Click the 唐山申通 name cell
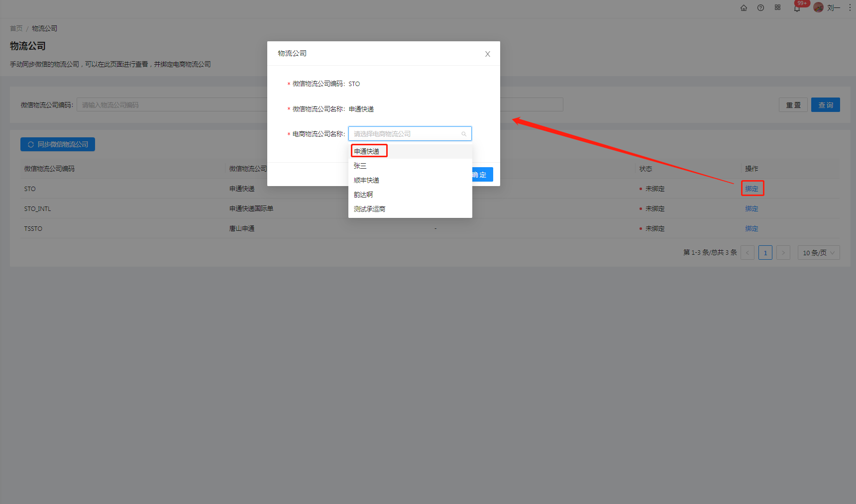 coord(242,228)
